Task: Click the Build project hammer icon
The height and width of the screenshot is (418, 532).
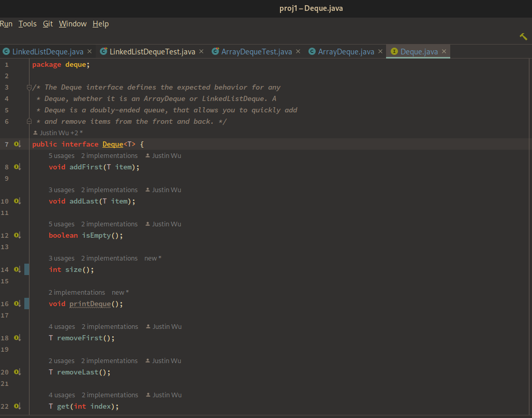Action: coord(523,37)
